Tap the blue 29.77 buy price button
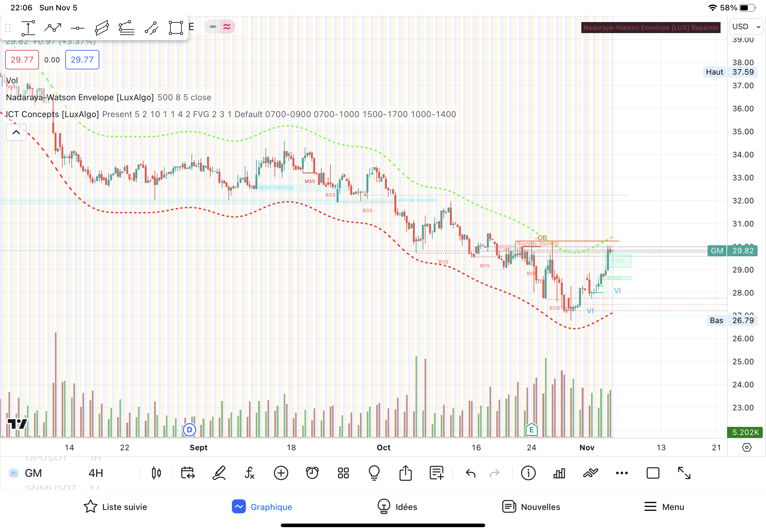This screenshot has height=532, width=766. (82, 60)
